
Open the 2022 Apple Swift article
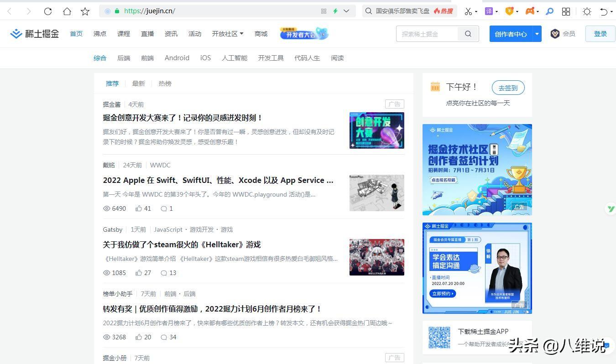[218, 180]
